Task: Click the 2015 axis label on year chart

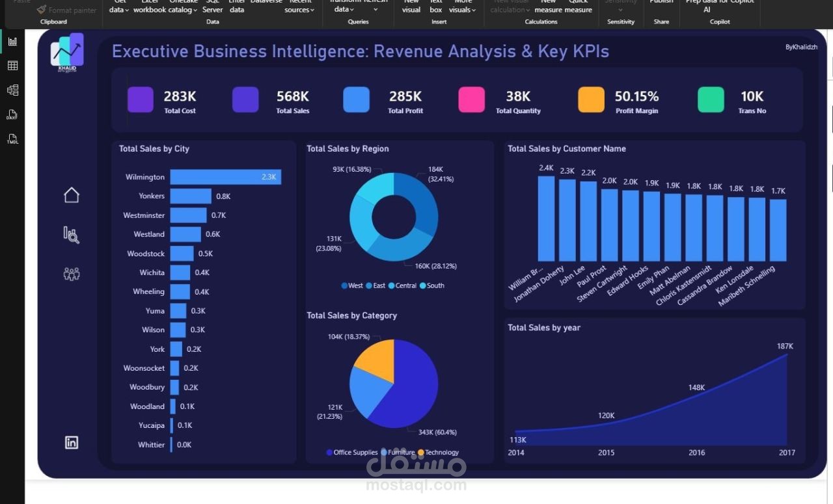Action: [606, 453]
